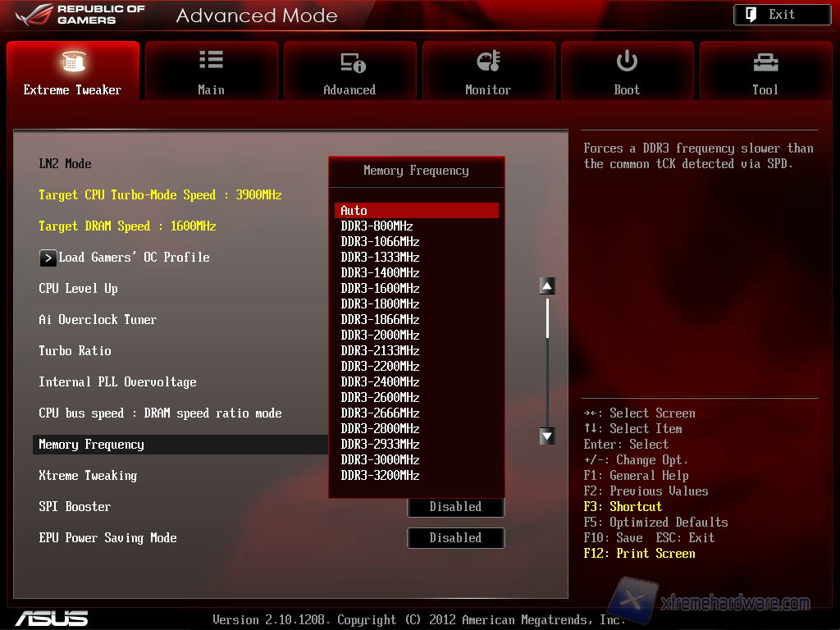Click the Tool tab toolbox icon

[x=765, y=62]
